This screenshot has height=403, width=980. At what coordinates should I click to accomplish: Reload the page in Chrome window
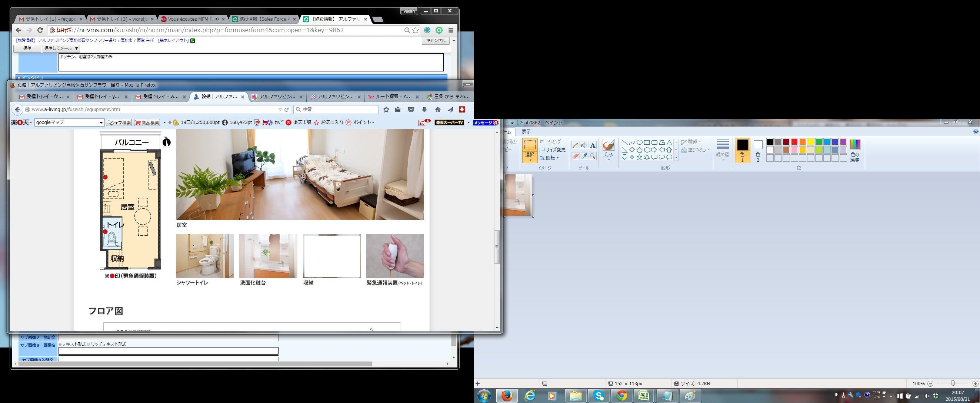40,30
